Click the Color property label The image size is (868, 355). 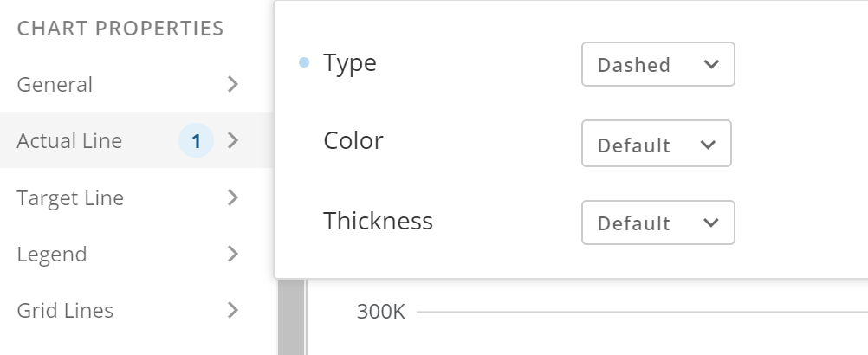pyautogui.click(x=353, y=141)
